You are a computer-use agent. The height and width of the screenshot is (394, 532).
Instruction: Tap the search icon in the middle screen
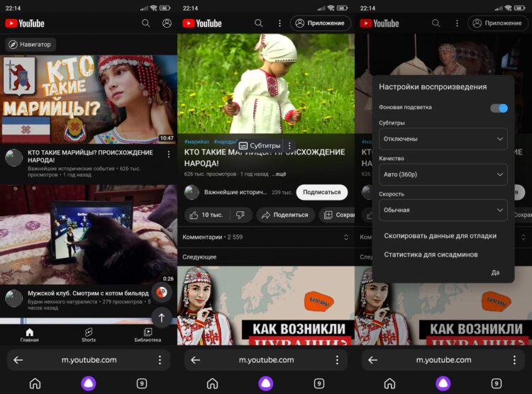pos(258,23)
